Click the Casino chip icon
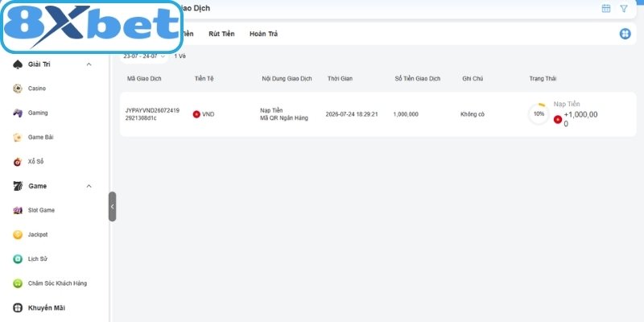 17,89
